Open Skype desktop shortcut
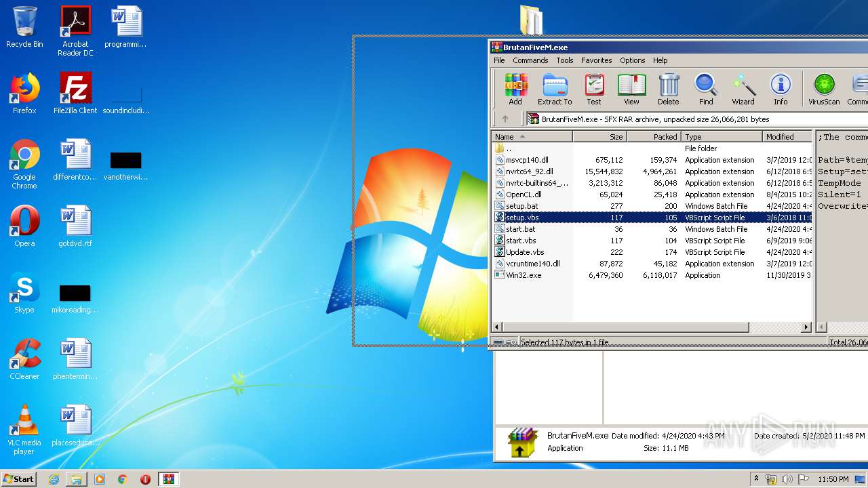Viewport: 868px width, 488px height. pyautogui.click(x=24, y=293)
